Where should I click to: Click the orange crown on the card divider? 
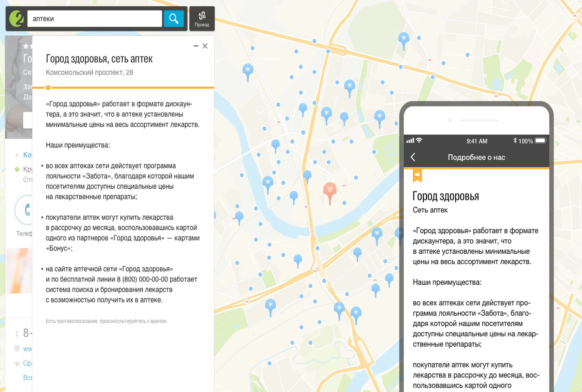click(x=48, y=87)
